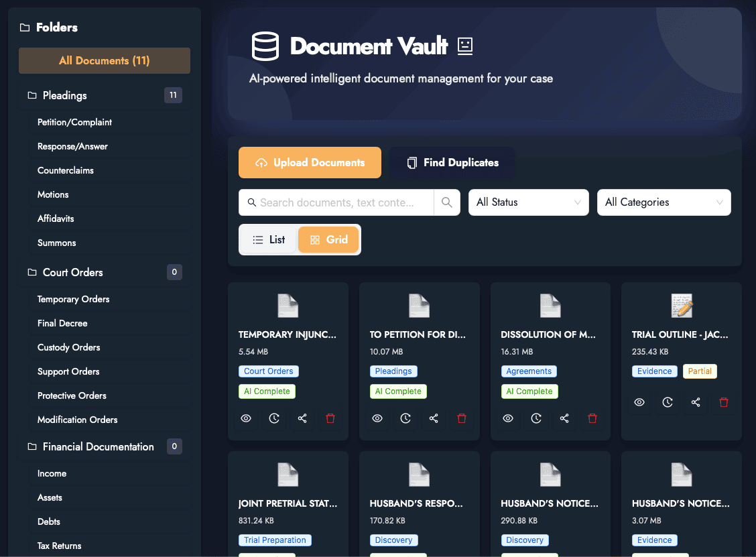This screenshot has width=756, height=557.
Task: Share the TRIAL OUTLINE document
Action: pyautogui.click(x=696, y=402)
